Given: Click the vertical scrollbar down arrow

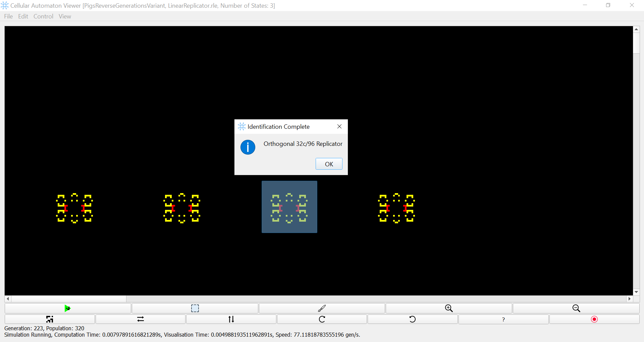Looking at the screenshot, I should coord(636,292).
